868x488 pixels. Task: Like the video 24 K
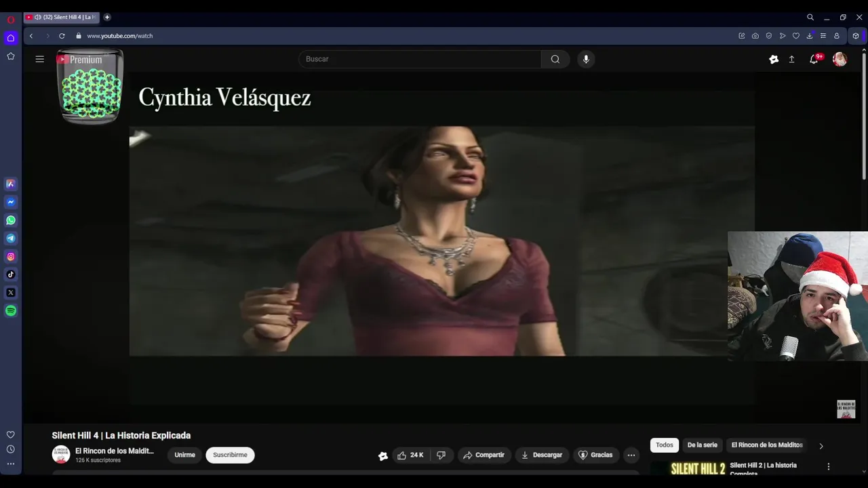click(x=410, y=455)
